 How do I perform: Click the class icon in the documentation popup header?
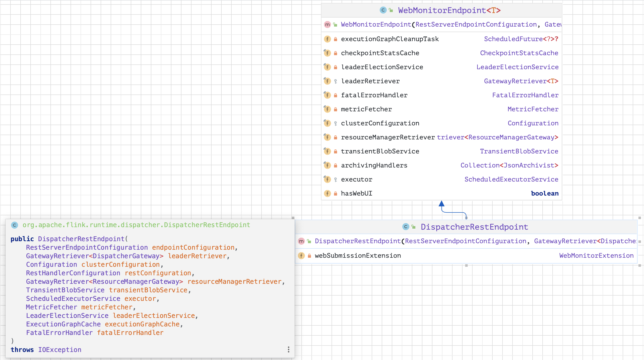coord(15,225)
